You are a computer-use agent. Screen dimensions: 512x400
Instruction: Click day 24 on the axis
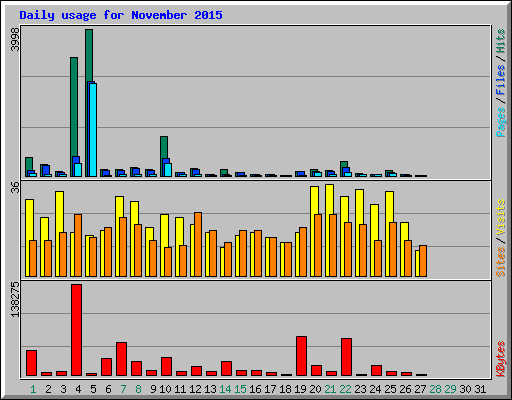[375, 389]
